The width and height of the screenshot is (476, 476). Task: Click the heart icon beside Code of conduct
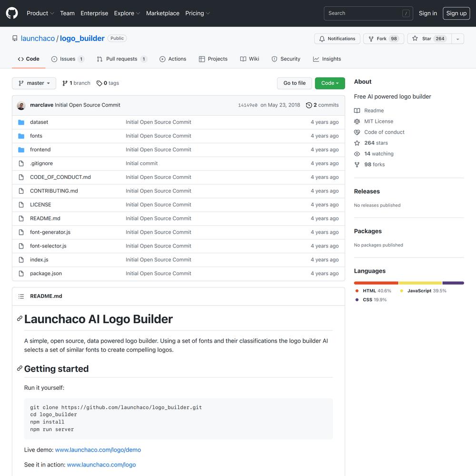(357, 132)
